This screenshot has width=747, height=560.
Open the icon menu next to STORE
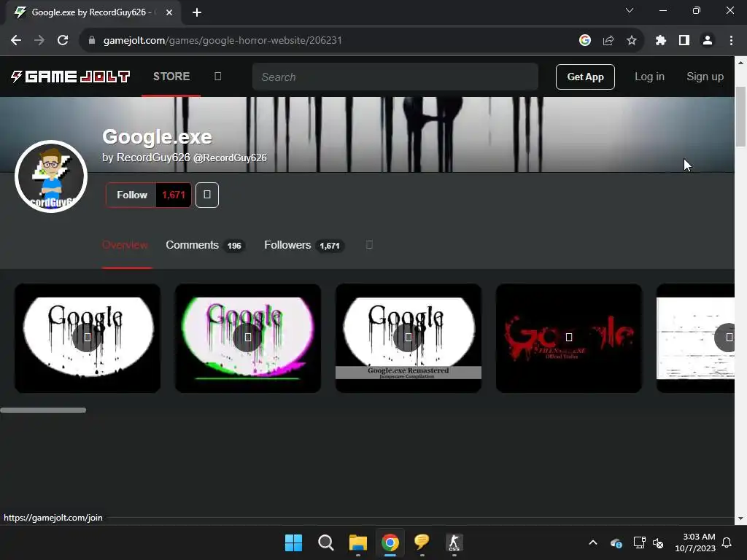pyautogui.click(x=217, y=76)
